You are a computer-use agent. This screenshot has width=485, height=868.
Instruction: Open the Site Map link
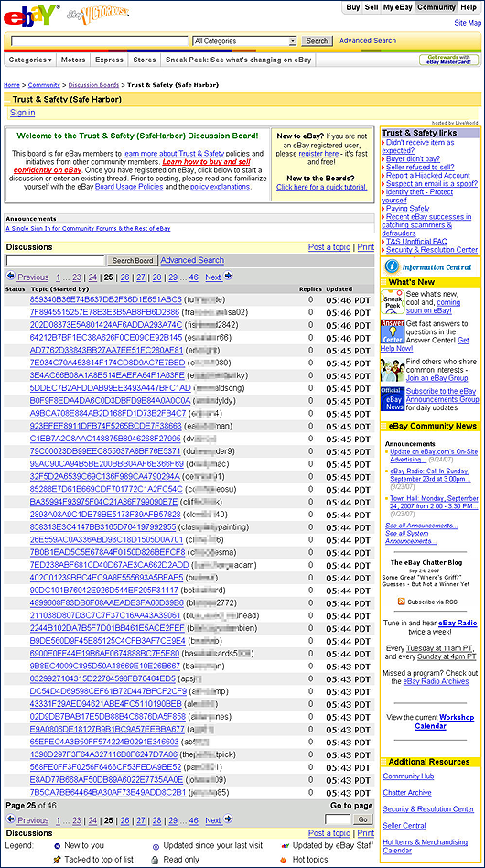[468, 23]
